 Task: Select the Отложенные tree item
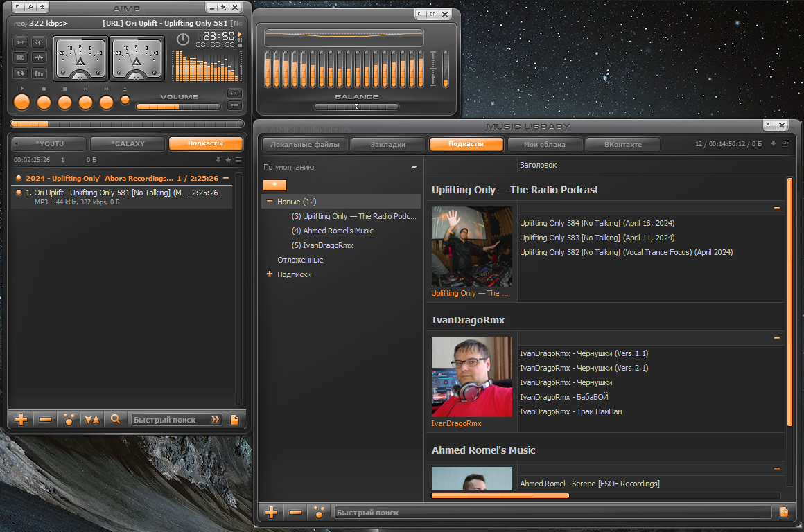[300, 260]
